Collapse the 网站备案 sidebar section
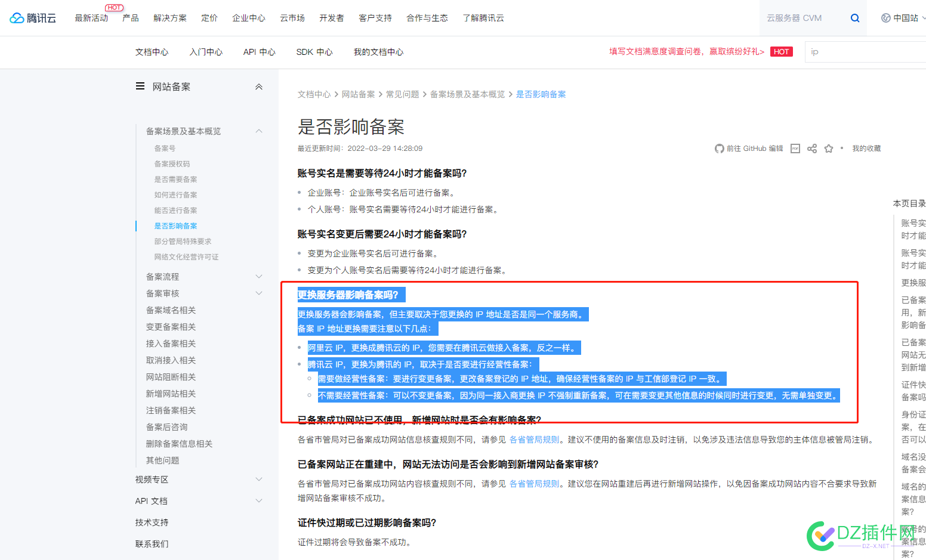926x560 pixels. tap(259, 86)
